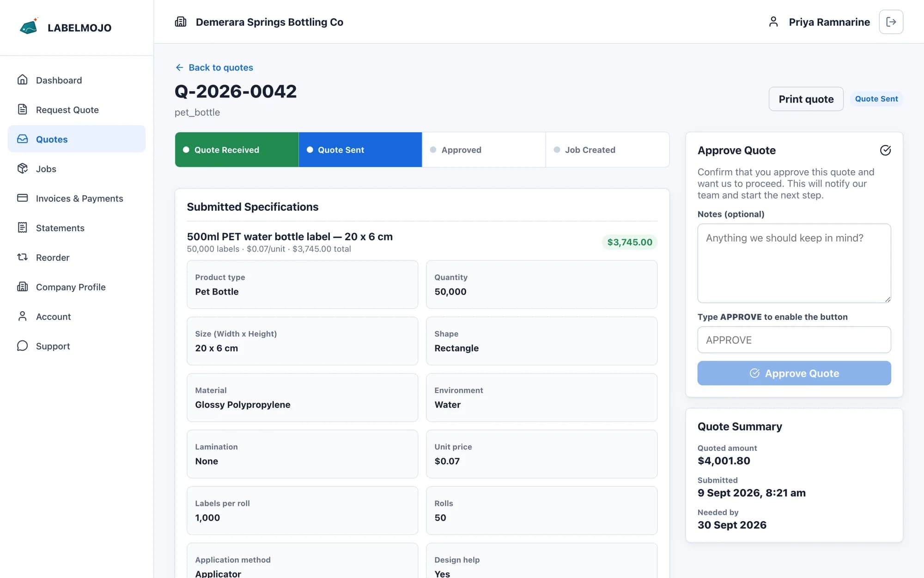Click the Account person icon
Image resolution: width=924 pixels, height=578 pixels.
(22, 316)
